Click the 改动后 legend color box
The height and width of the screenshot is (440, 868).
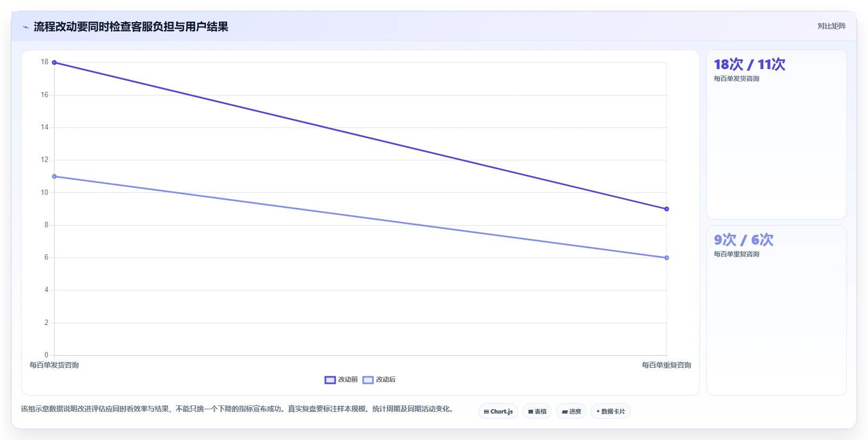click(x=368, y=380)
